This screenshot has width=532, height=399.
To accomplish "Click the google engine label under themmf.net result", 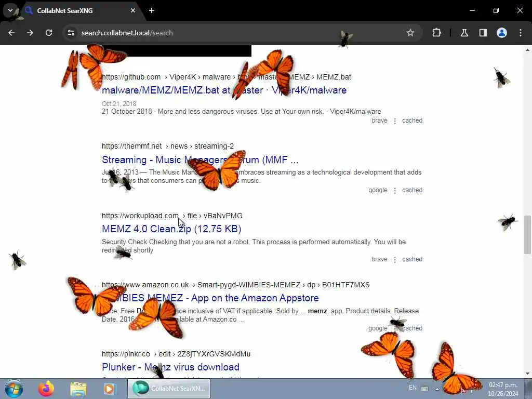I will [378, 190].
